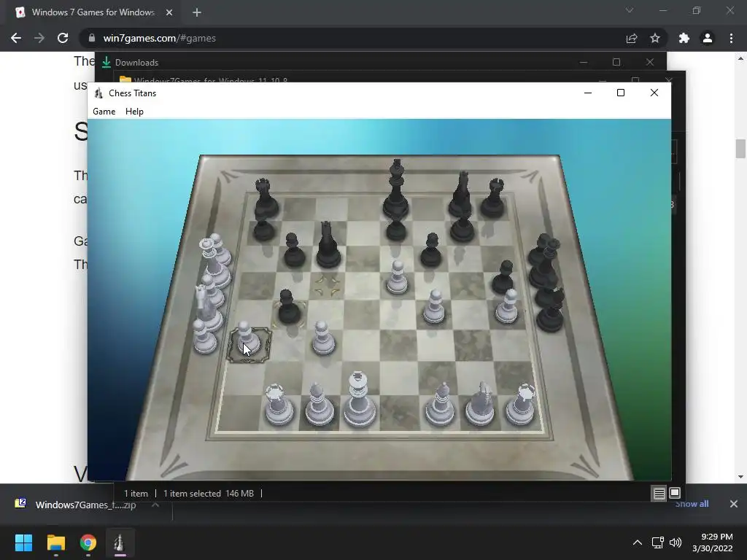Click the '1 item selected 146 MB' status text
Viewport: 747px width, 560px height.
pyautogui.click(x=209, y=494)
